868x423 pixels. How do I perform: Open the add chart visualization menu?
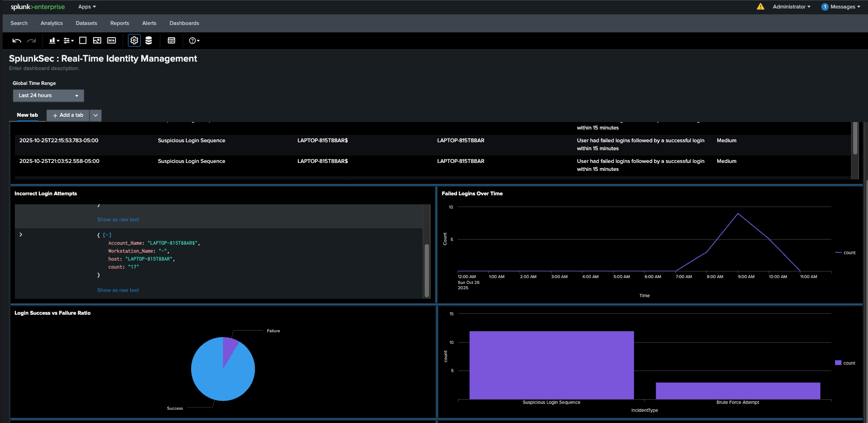[54, 40]
